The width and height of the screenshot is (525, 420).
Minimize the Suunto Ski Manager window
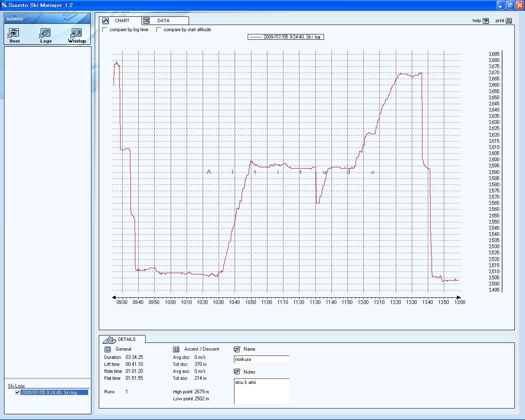[500, 5]
